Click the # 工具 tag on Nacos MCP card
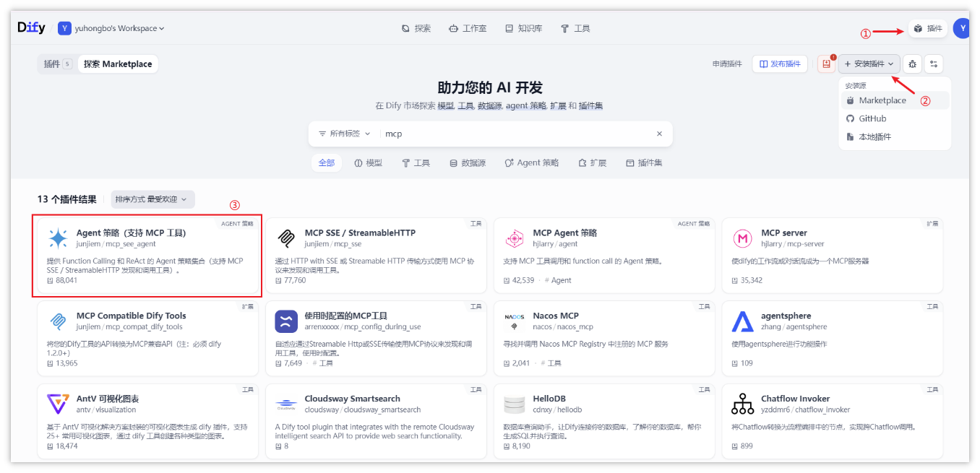The height and width of the screenshot is (473, 980). 551,363
